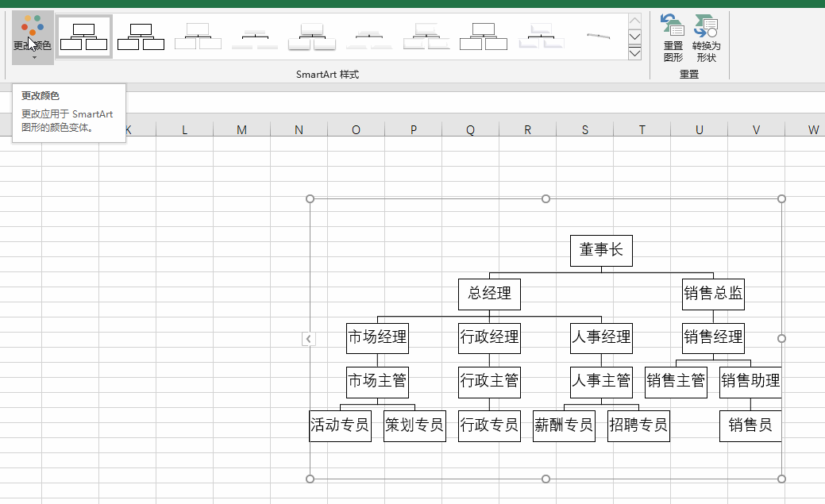This screenshot has width=825, height=504.
Task: Click the 销售员 salesperson box
Action: pyautogui.click(x=750, y=425)
